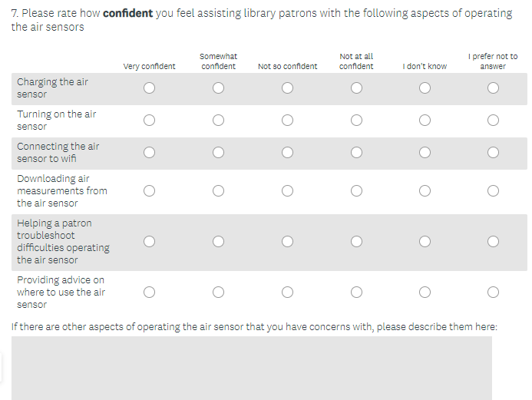This screenshot has height=400, width=532.
Task: Pick Very confident for Turning on the air sensor
Action: click(x=149, y=120)
